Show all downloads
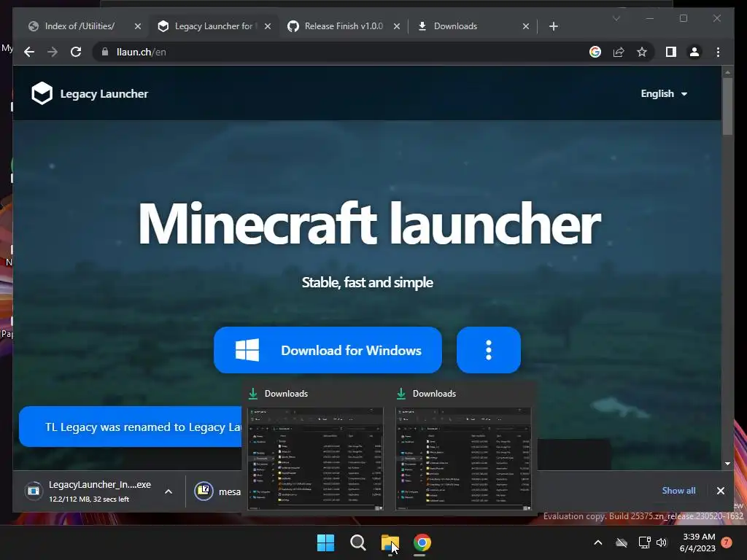Viewport: 747px width, 560px height. [x=678, y=491]
